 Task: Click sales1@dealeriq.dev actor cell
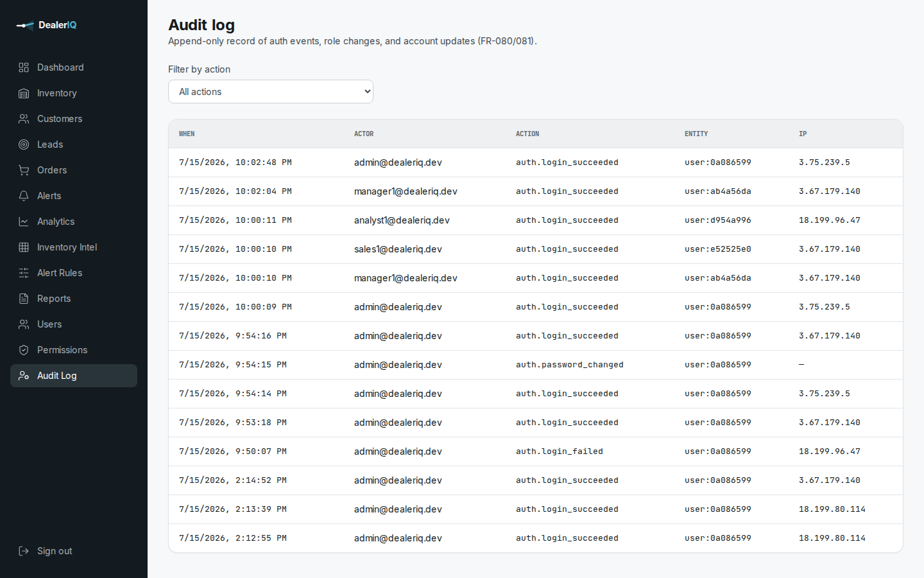[x=398, y=249]
